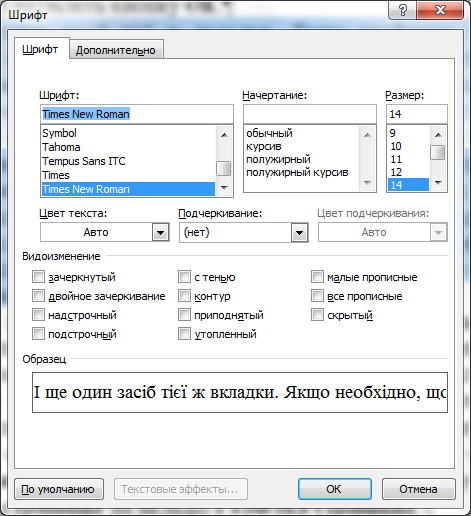
Task: Choose курсив font style
Action: coord(302,146)
